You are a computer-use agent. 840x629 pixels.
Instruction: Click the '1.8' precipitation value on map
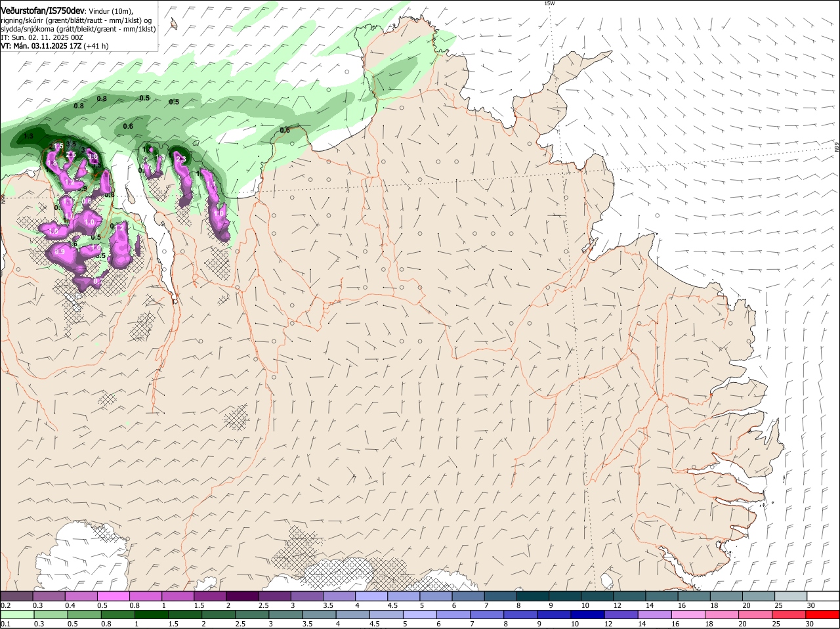pyautogui.click(x=51, y=163)
